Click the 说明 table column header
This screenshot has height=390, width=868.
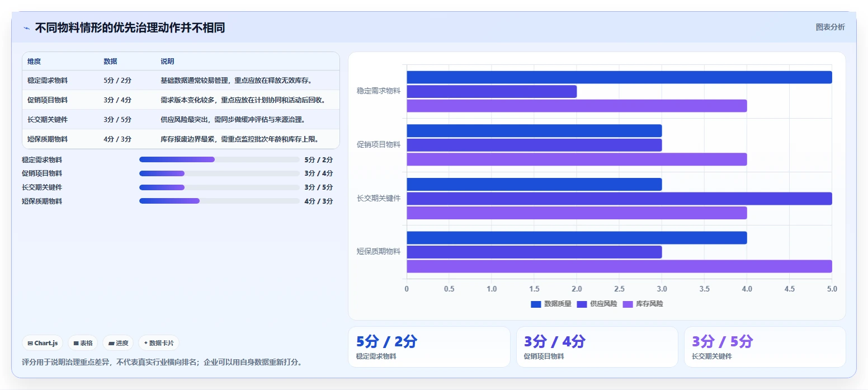tap(167, 61)
